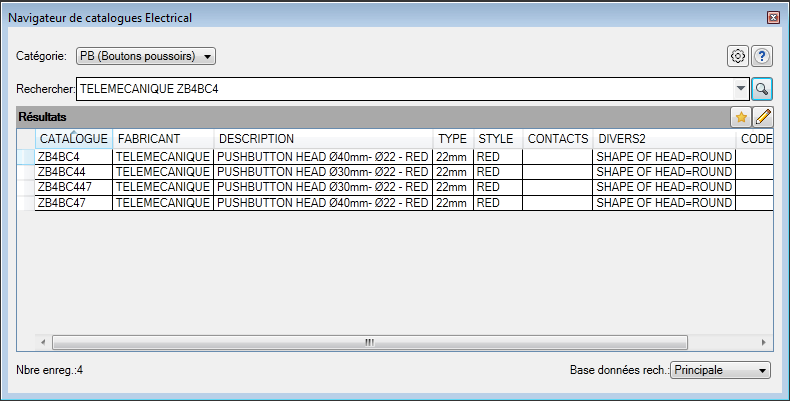Image resolution: width=790 pixels, height=401 pixels.
Task: Open the Catégorie PB dropdown
Action: [x=146, y=56]
